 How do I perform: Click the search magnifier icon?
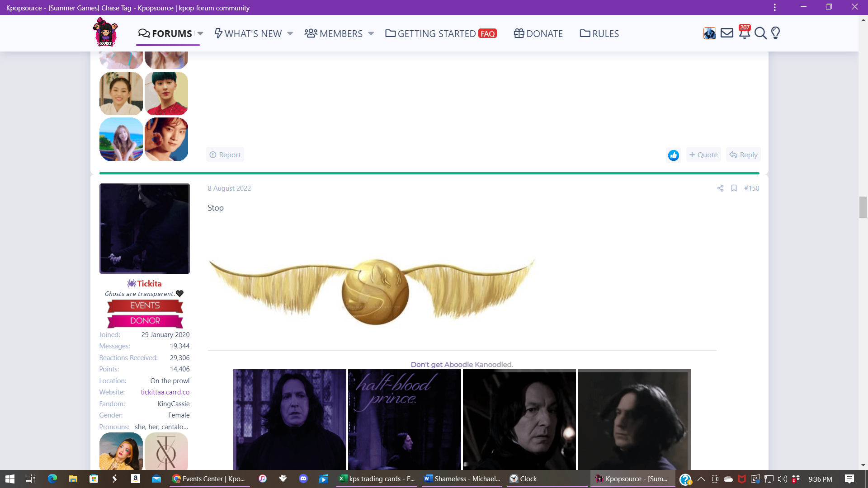click(x=760, y=33)
